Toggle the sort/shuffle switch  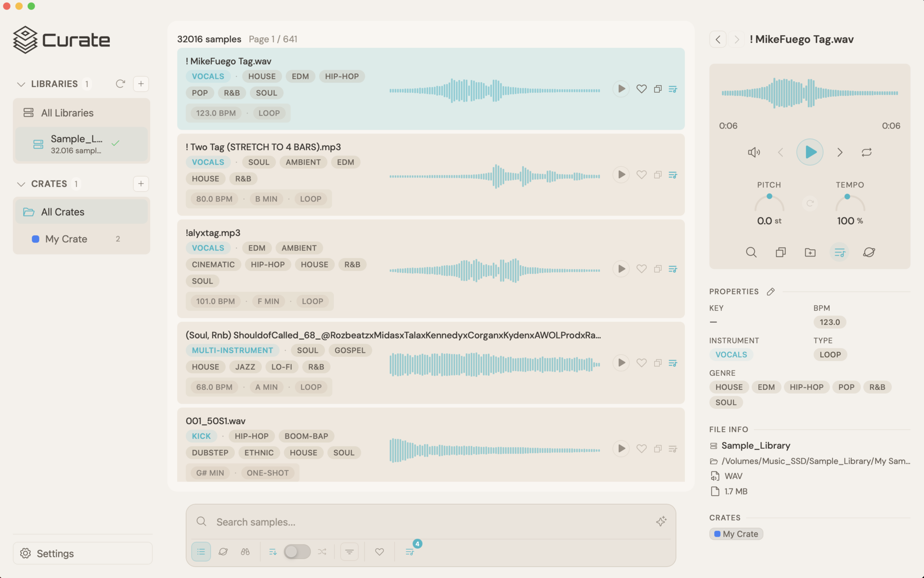pos(297,552)
